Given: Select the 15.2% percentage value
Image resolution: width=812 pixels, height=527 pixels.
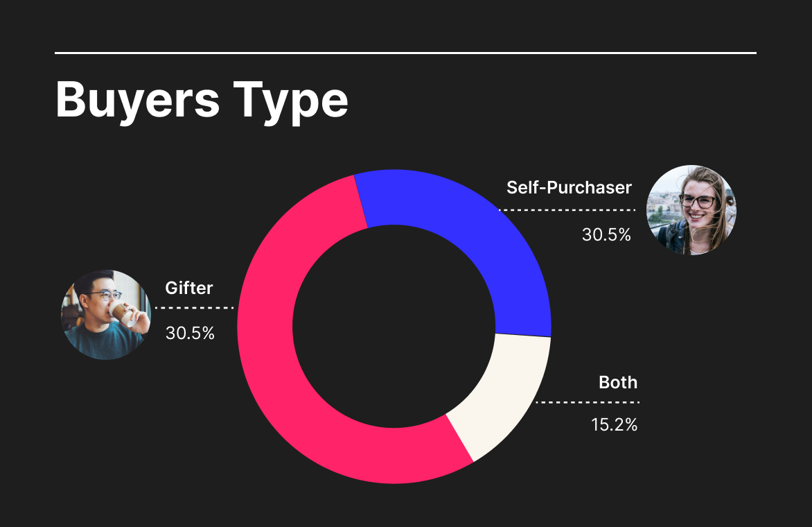Looking at the screenshot, I should pos(614,424).
